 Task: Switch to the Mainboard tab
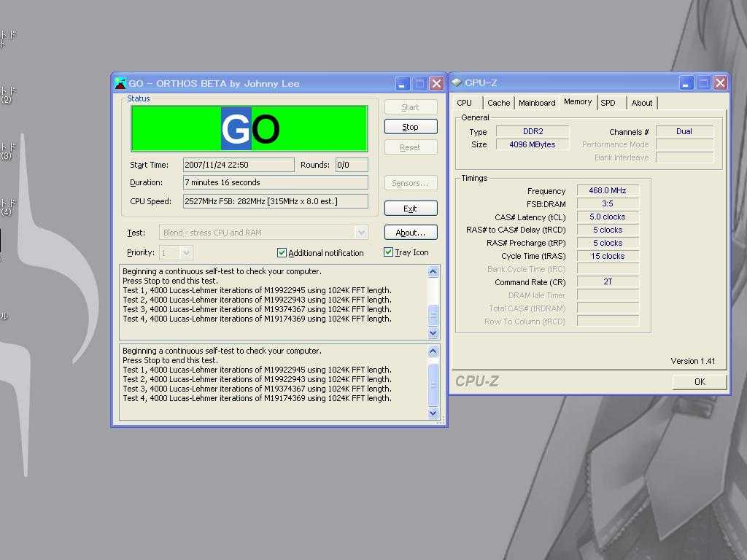pyautogui.click(x=537, y=103)
